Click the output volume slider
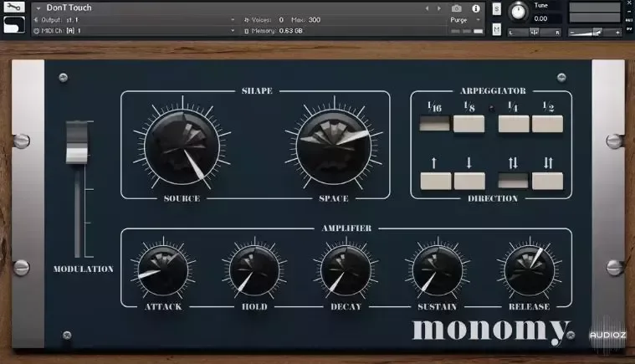Screen dimensions: 635x364 coord(594,32)
